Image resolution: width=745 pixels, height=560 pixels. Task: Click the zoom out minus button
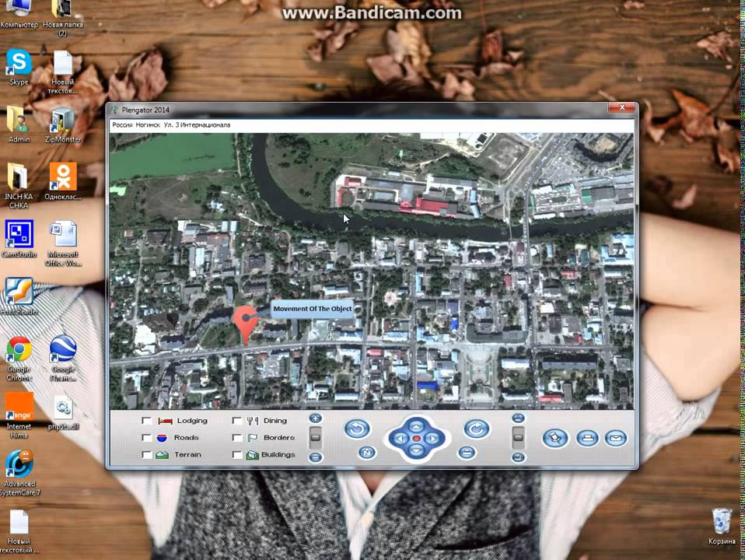click(316, 457)
